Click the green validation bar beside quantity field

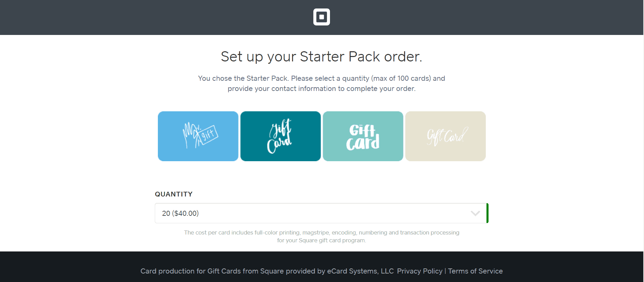point(487,213)
